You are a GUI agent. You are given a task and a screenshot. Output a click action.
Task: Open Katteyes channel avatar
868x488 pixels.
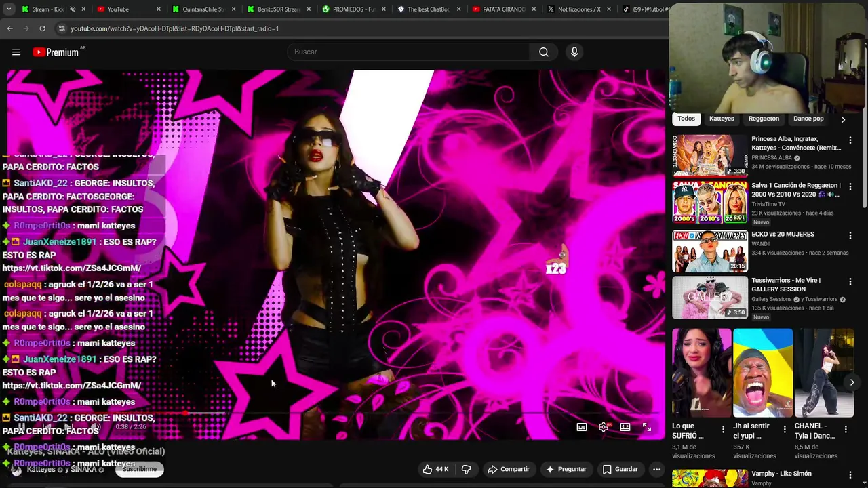click(16, 470)
